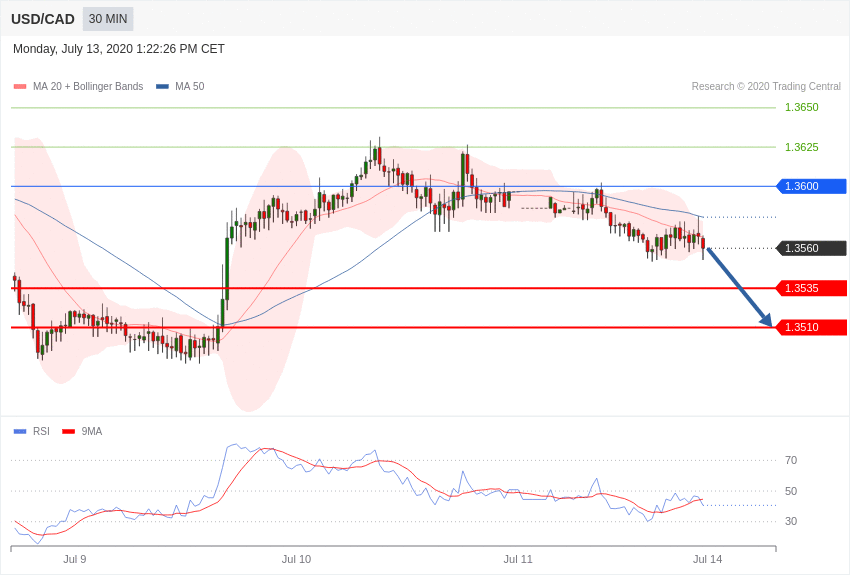Click the USD/CAD pair title
Viewport: 850px width, 576px height.
[x=43, y=20]
